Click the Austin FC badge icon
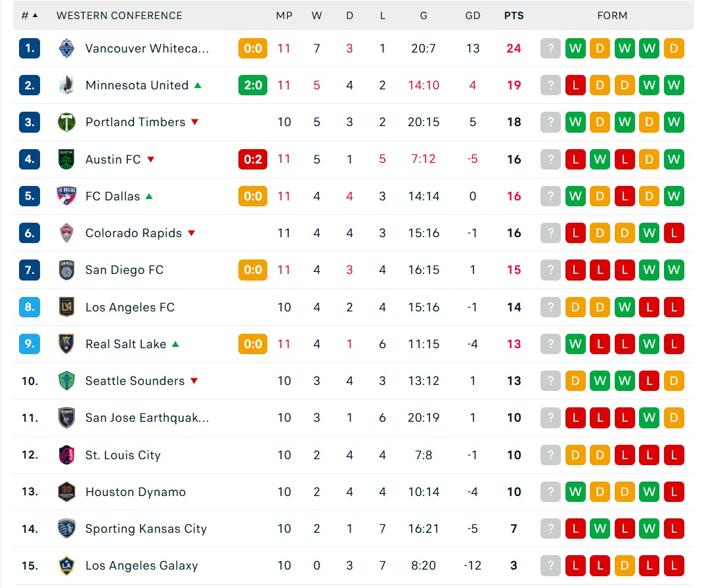 [x=66, y=159]
